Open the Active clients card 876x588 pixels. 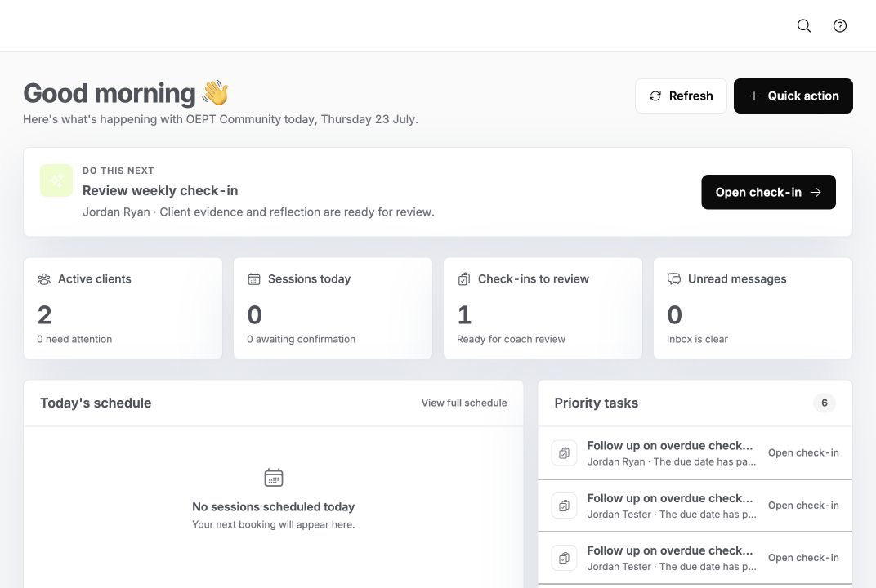(x=123, y=308)
